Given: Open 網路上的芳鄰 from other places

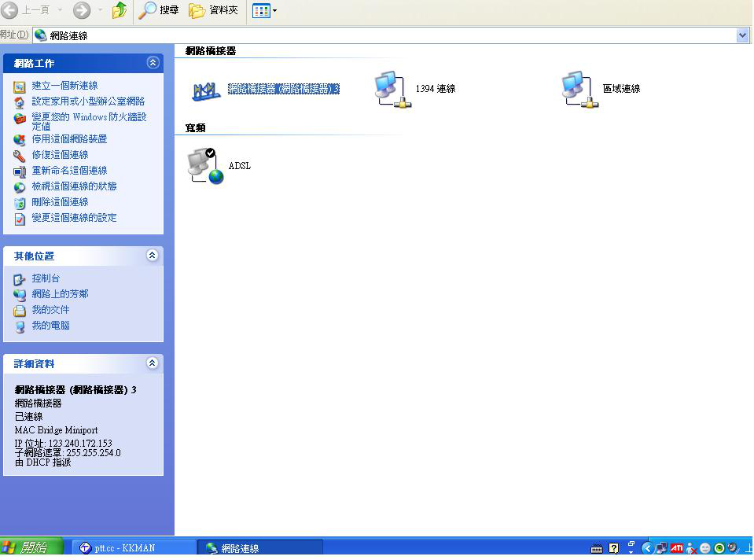Looking at the screenshot, I should click(x=60, y=294).
